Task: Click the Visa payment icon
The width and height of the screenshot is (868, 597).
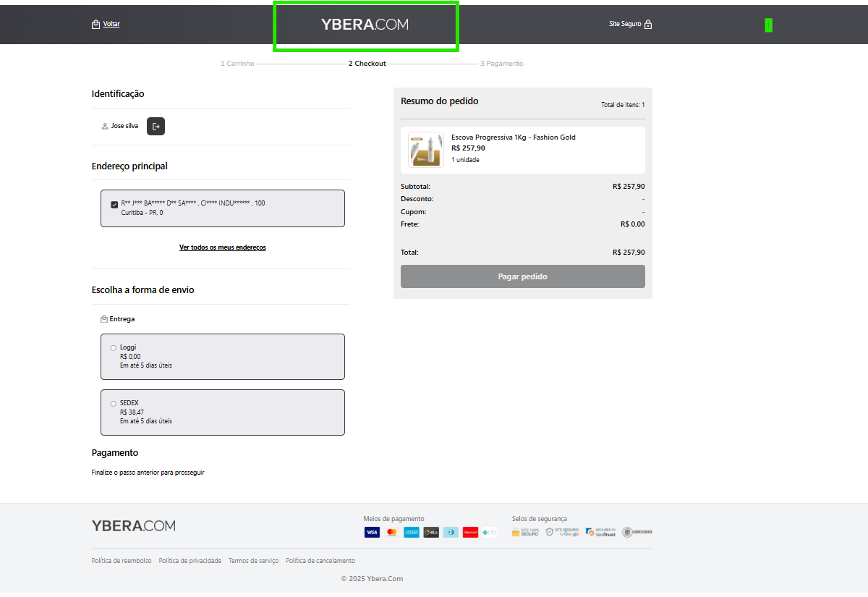Action: pyautogui.click(x=372, y=533)
